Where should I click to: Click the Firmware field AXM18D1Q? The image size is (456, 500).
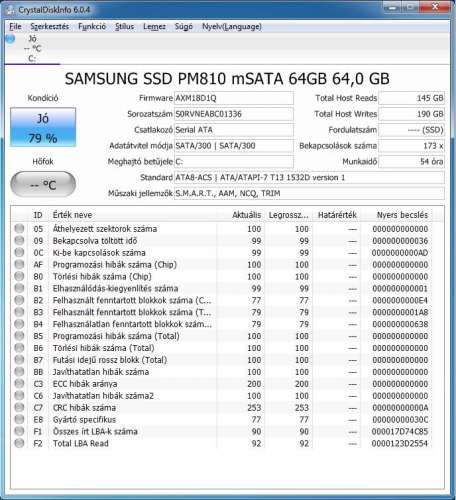click(234, 98)
